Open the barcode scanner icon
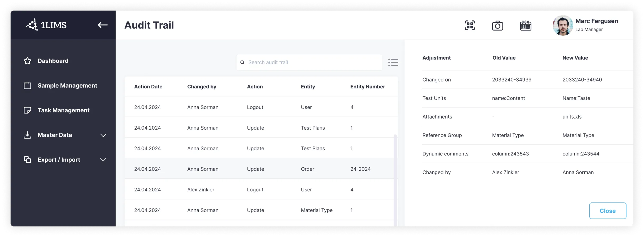 click(470, 25)
